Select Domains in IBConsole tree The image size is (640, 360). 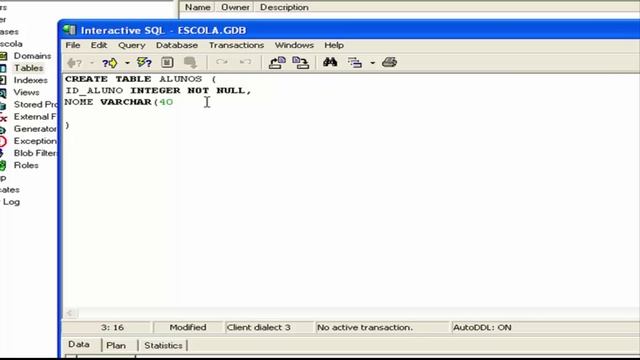click(32, 56)
